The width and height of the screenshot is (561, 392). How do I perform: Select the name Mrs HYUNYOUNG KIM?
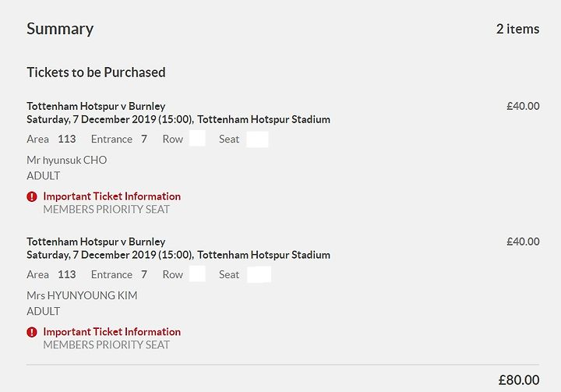tap(82, 295)
